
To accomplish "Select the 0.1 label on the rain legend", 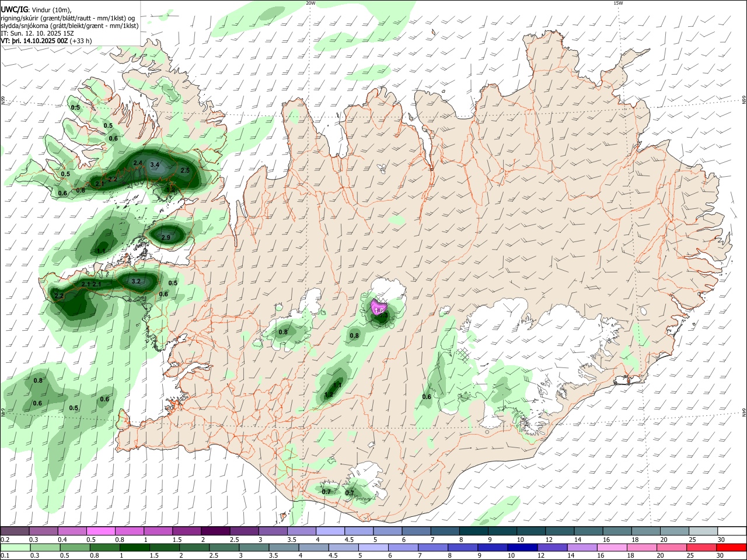I will click(x=4, y=556).
